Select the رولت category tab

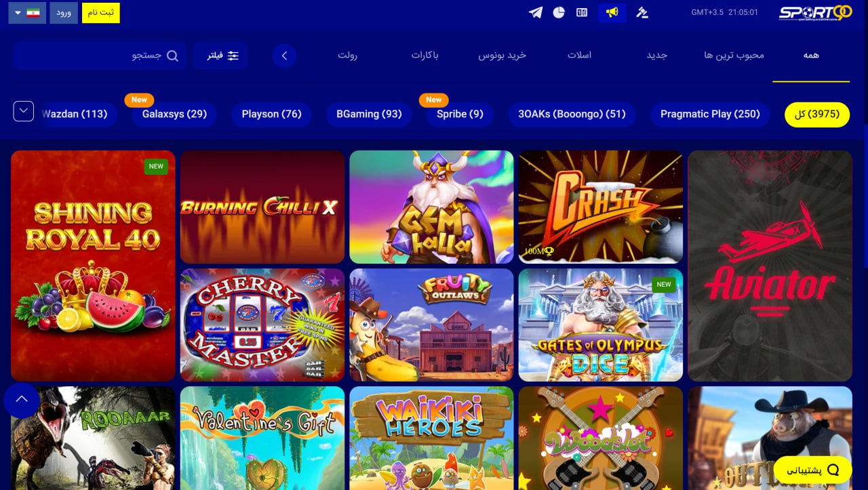point(348,55)
